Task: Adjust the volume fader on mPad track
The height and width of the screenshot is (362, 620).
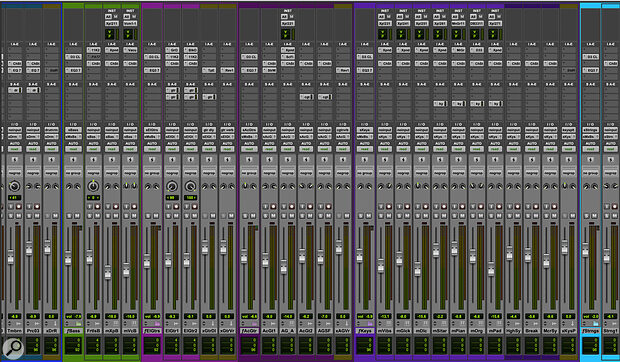Action: (x=491, y=269)
